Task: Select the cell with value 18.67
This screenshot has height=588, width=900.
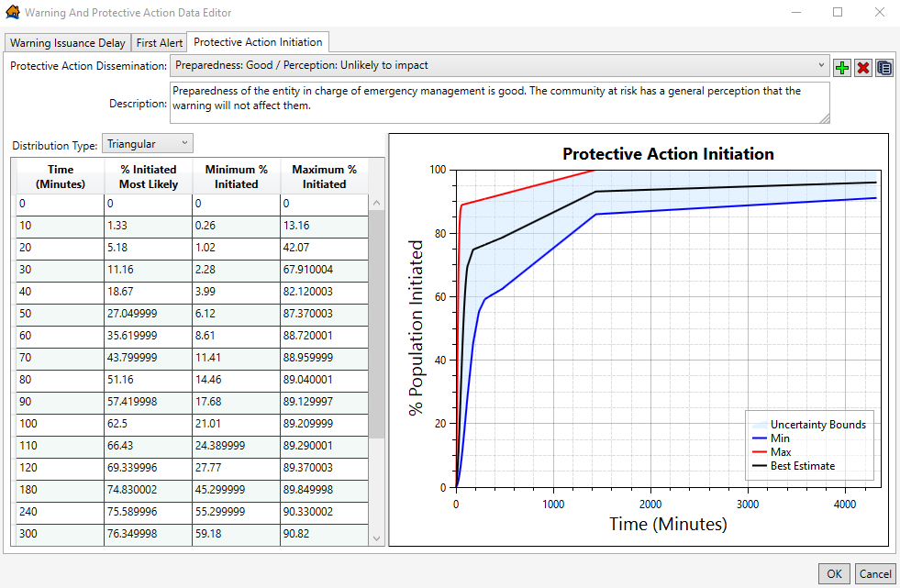Action: 148,292
